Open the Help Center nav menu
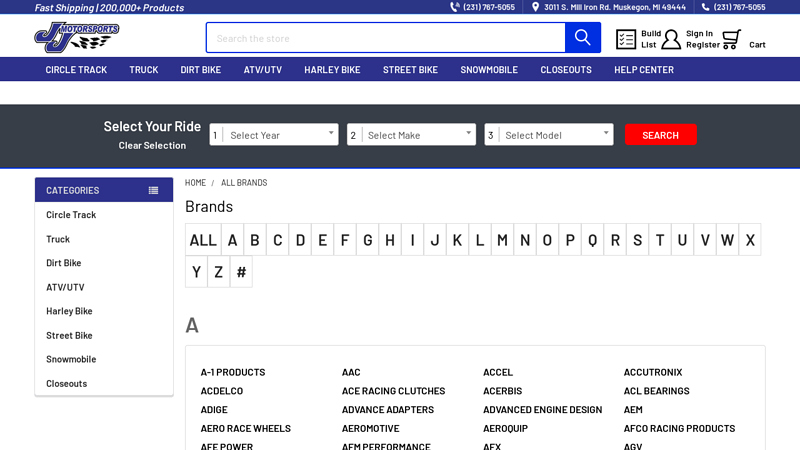This screenshot has height=450, width=800. coord(644,69)
